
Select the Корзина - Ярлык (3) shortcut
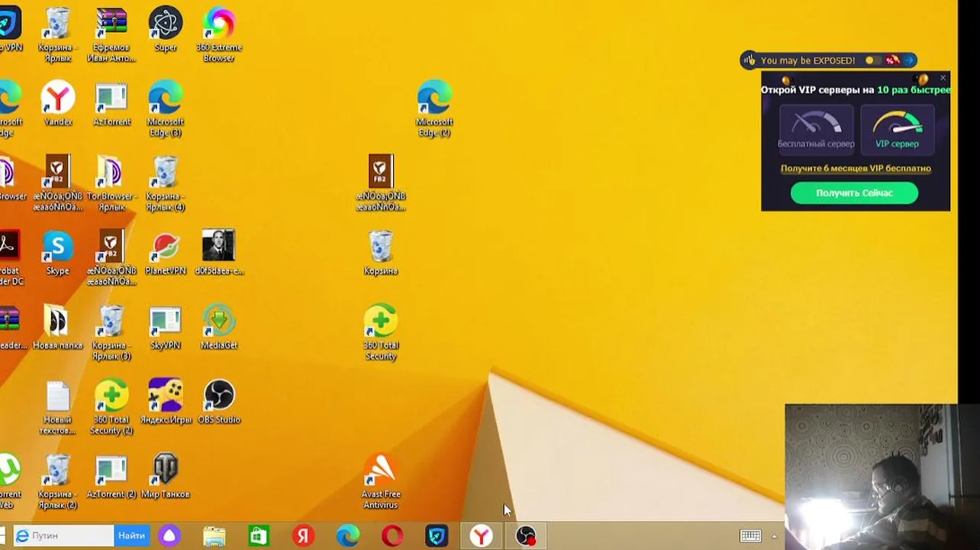111,332
